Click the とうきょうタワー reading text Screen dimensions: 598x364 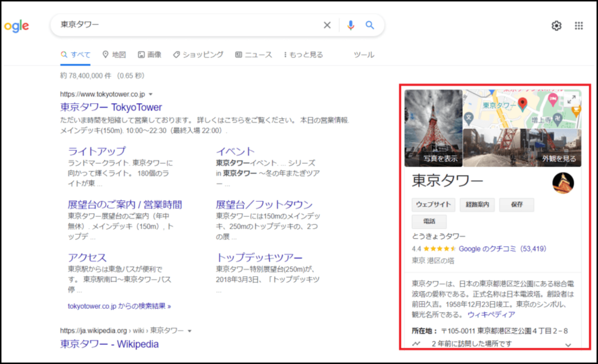tap(439, 236)
